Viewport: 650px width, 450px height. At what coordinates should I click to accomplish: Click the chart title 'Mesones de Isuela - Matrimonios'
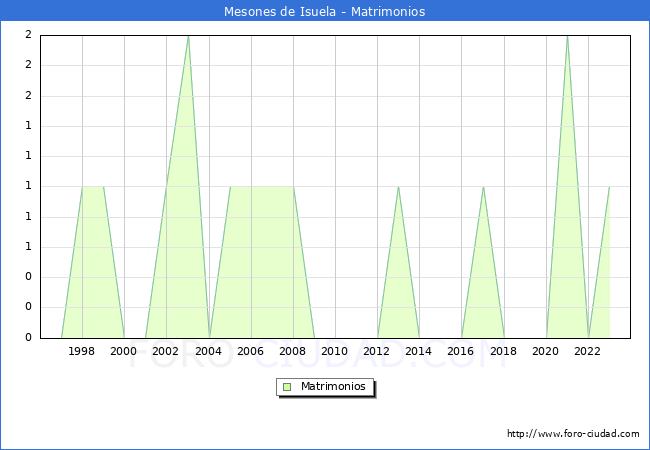pos(325,12)
